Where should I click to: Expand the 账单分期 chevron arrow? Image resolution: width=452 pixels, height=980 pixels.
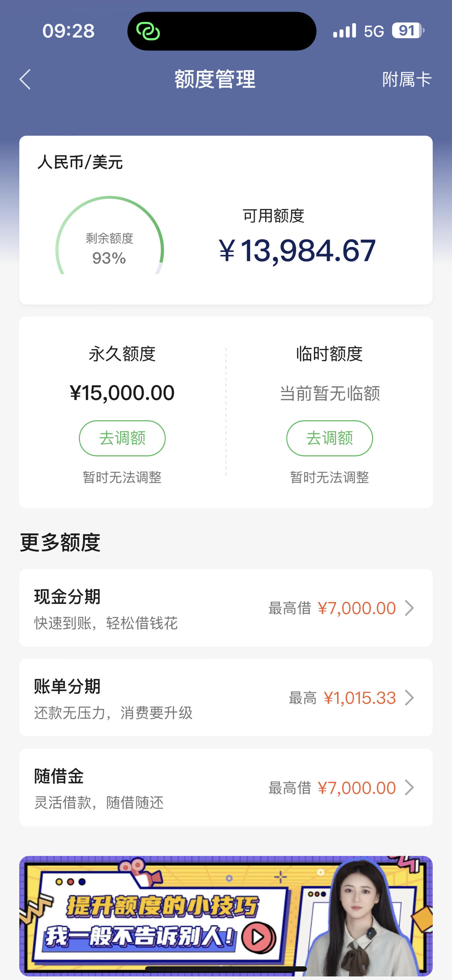[x=409, y=698]
